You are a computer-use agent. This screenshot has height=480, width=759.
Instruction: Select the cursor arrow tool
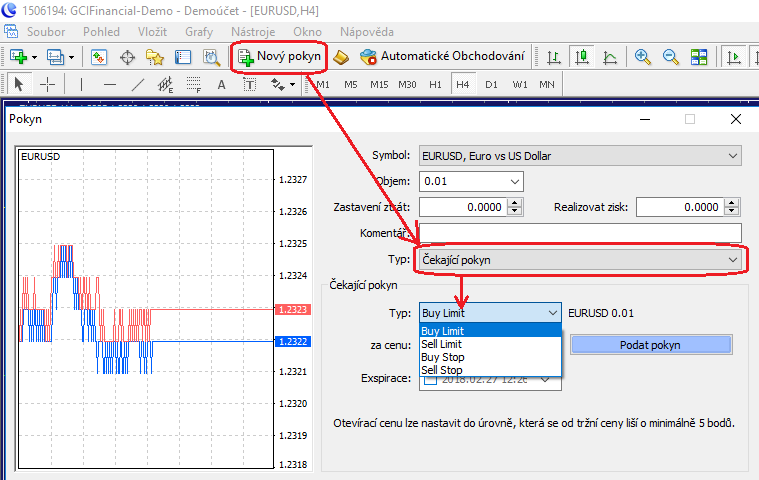(19, 85)
